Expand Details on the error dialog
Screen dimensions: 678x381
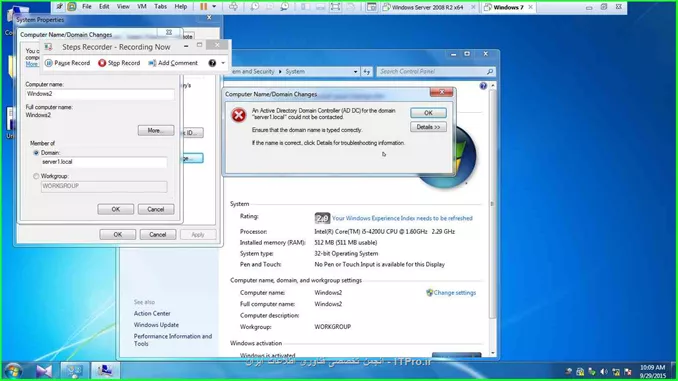coord(428,127)
